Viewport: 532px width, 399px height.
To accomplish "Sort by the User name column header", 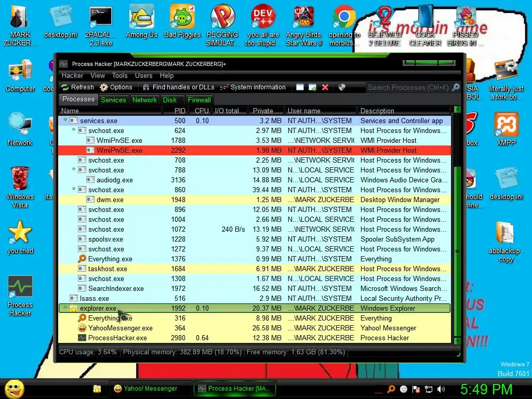I will pyautogui.click(x=321, y=111).
